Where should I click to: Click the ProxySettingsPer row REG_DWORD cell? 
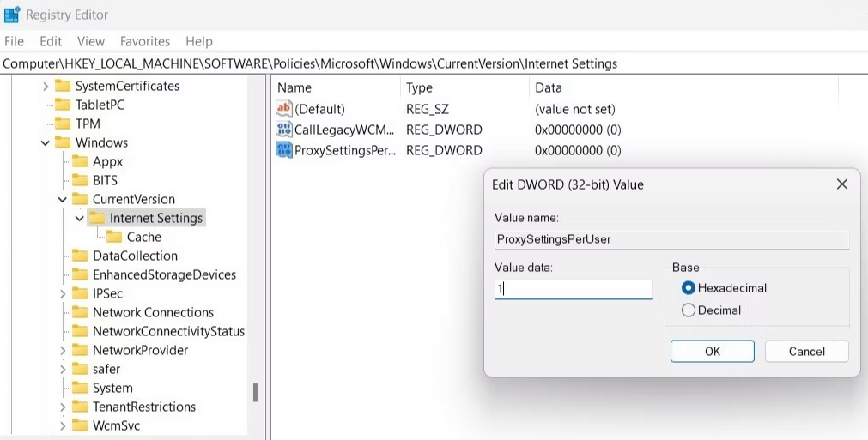[444, 150]
